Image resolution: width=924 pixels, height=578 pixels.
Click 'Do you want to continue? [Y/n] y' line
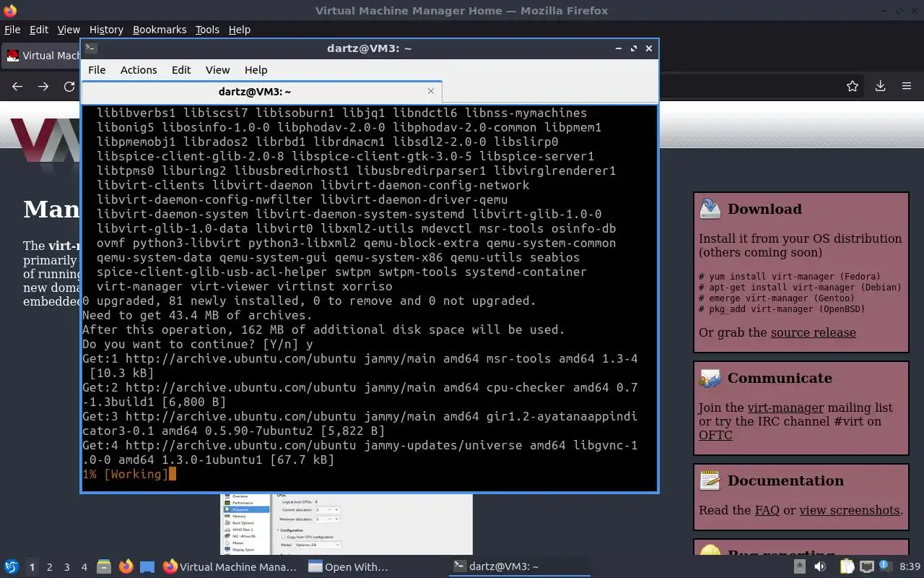(x=198, y=345)
